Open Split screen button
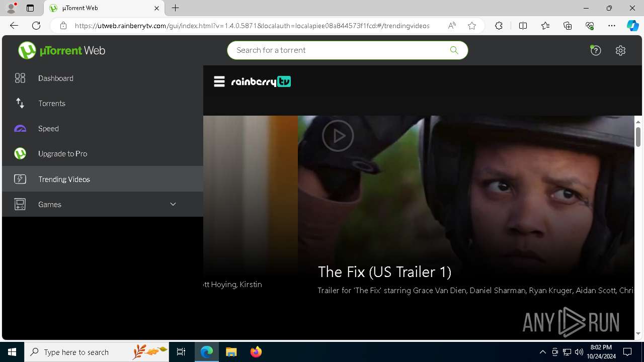 [x=523, y=26]
